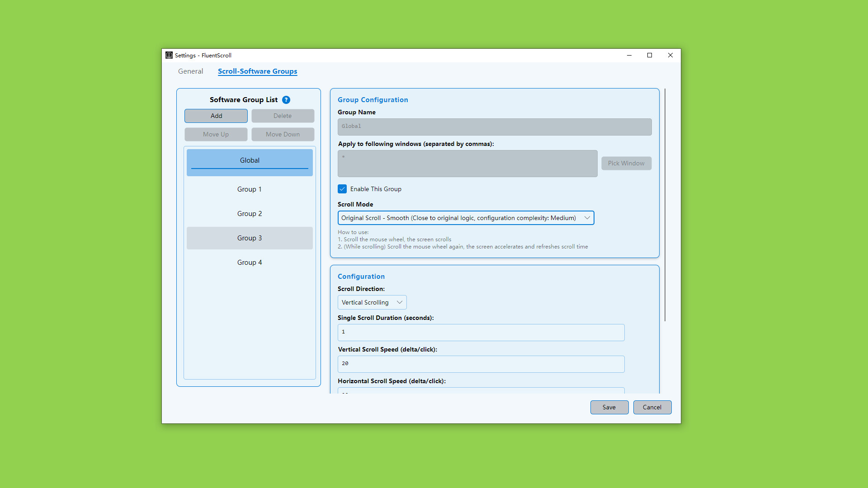This screenshot has height=488, width=868.
Task: Select Group 4 in the list
Action: point(250,263)
